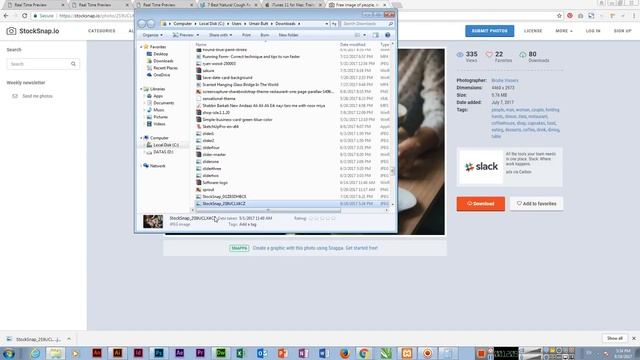Set rating using first star in details pane
Image resolution: width=640 pixels, height=360 pixels.
tap(311, 218)
